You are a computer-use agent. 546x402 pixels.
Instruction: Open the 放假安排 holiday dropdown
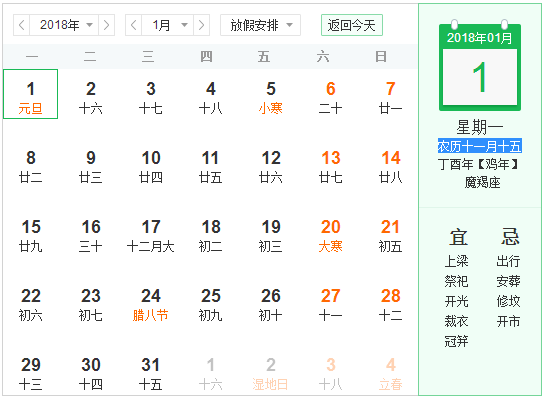click(260, 25)
